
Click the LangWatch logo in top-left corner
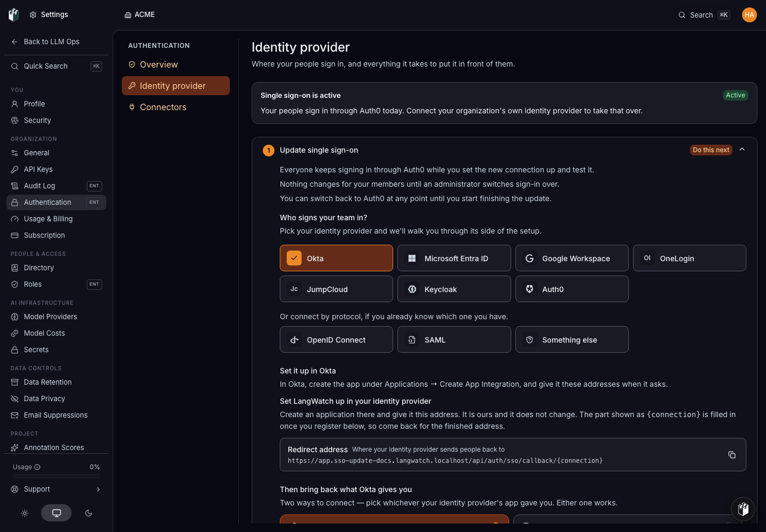14,15
